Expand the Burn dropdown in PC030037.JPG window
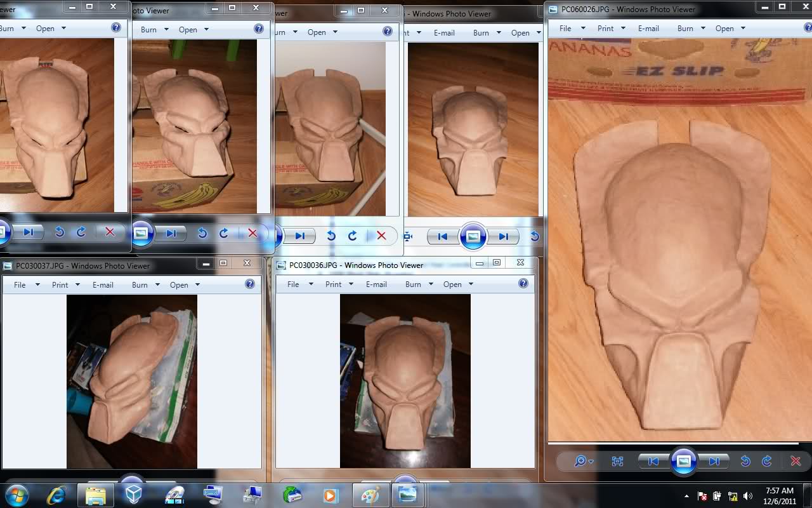The height and width of the screenshot is (508, 812). pyautogui.click(x=157, y=284)
